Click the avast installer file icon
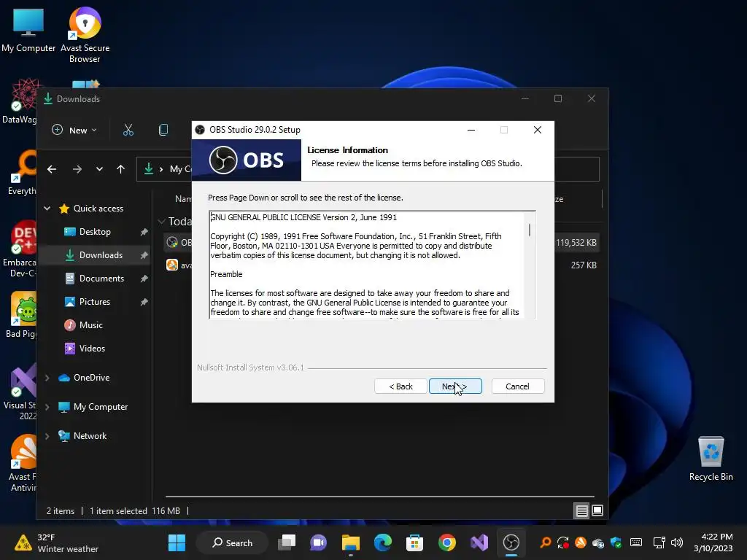The height and width of the screenshot is (560, 747). [x=172, y=265]
